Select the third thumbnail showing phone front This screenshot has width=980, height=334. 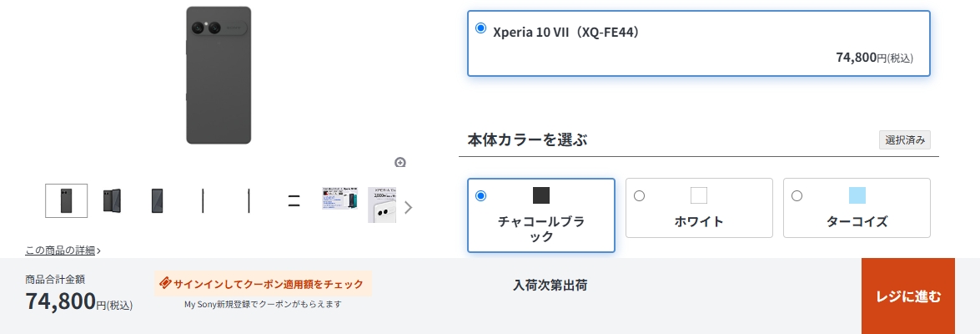tap(158, 200)
